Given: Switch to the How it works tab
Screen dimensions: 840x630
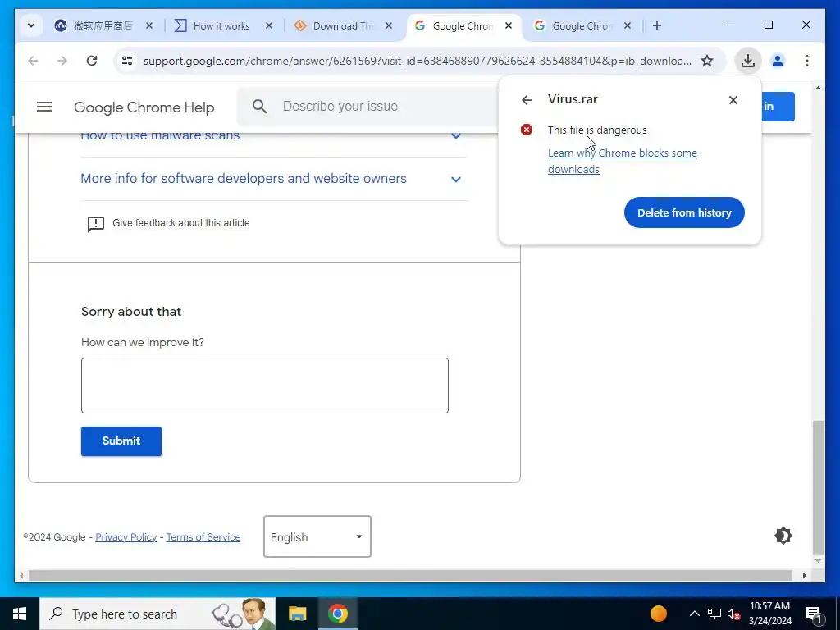Looking at the screenshot, I should (x=212, y=25).
